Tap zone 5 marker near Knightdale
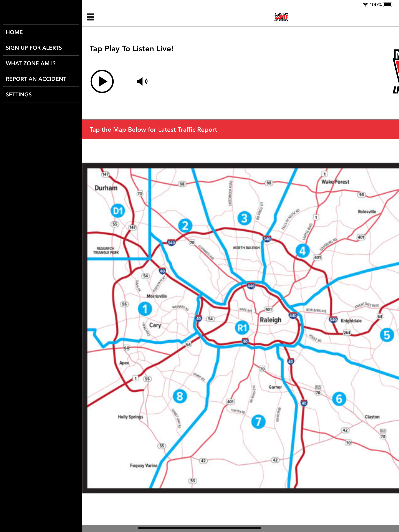 (387, 335)
